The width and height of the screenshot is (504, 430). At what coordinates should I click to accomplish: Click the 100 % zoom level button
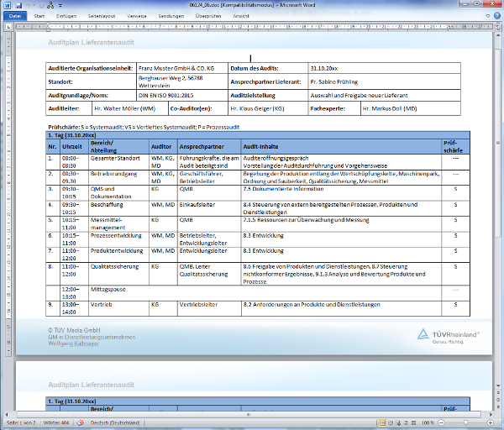click(428, 422)
